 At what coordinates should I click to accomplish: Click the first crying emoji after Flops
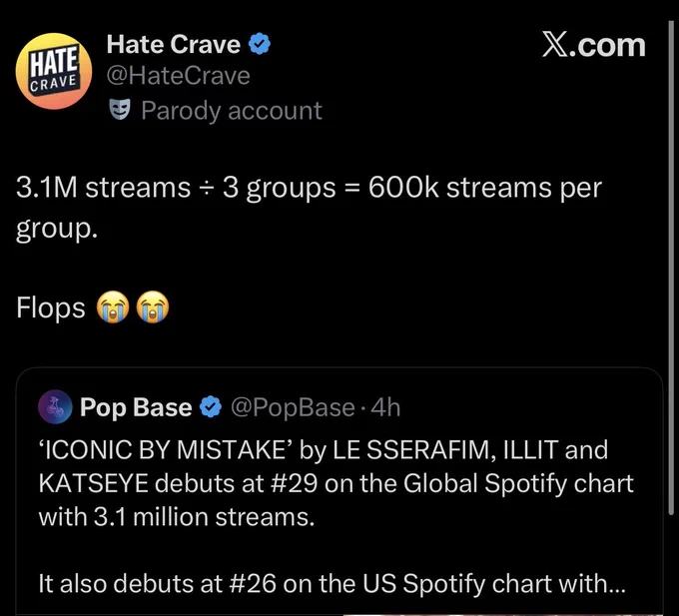pyautogui.click(x=113, y=307)
